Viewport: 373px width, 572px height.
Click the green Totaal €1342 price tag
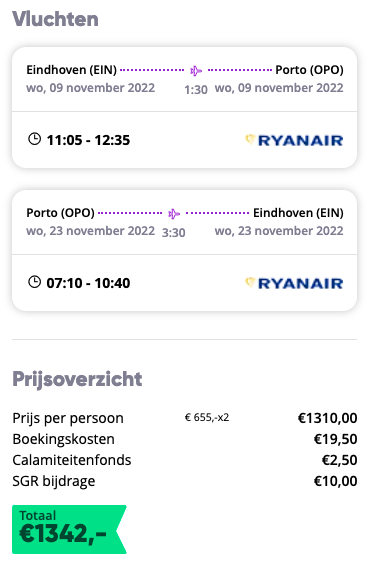(69, 529)
